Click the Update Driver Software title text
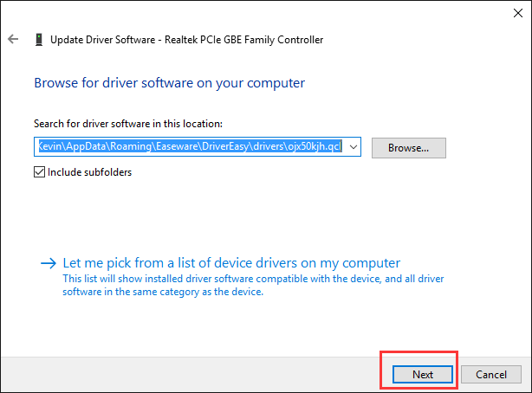Screen dimensions: 532x393 click(x=186, y=40)
